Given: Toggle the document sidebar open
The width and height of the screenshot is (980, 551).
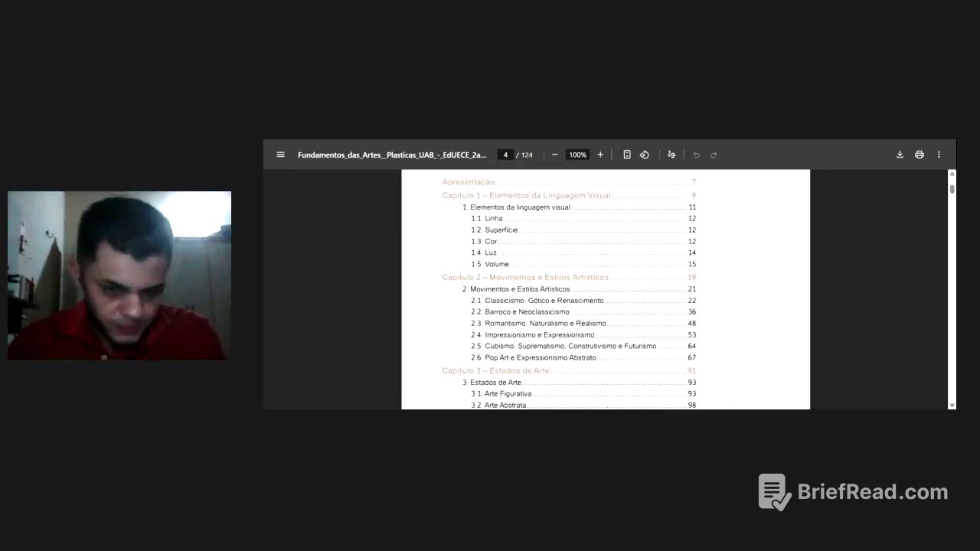Looking at the screenshot, I should click(280, 154).
